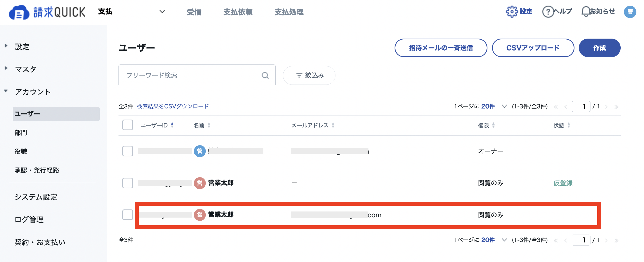Go to first page in top pager
This screenshot has width=644, height=262.
click(556, 107)
